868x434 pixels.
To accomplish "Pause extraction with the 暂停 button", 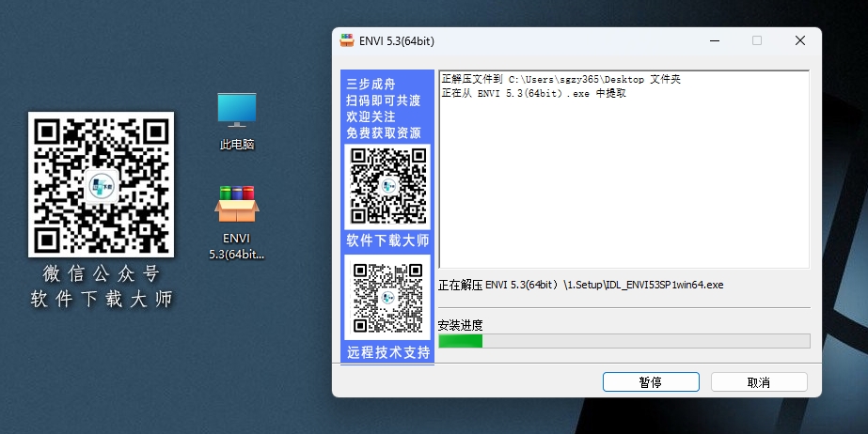I will pos(651,382).
